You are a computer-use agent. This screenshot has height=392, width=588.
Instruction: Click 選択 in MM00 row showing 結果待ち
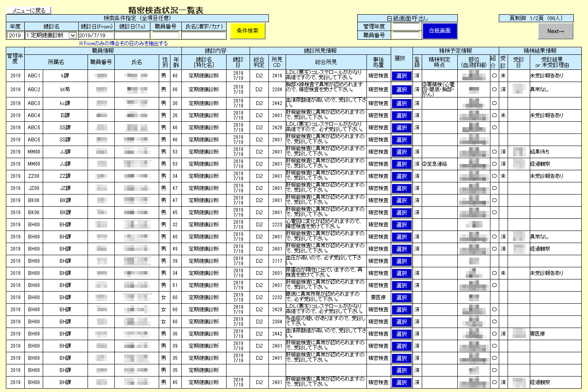(x=402, y=152)
